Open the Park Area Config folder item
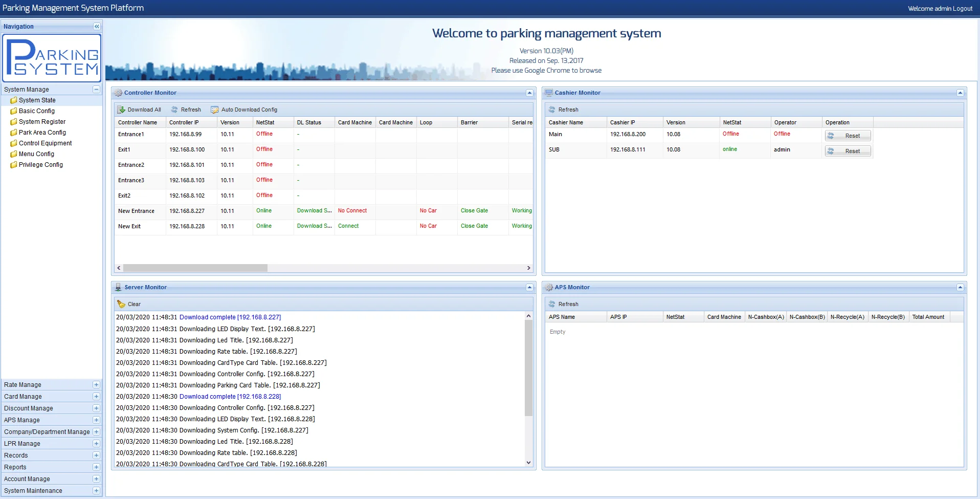The image size is (980, 499). click(42, 133)
